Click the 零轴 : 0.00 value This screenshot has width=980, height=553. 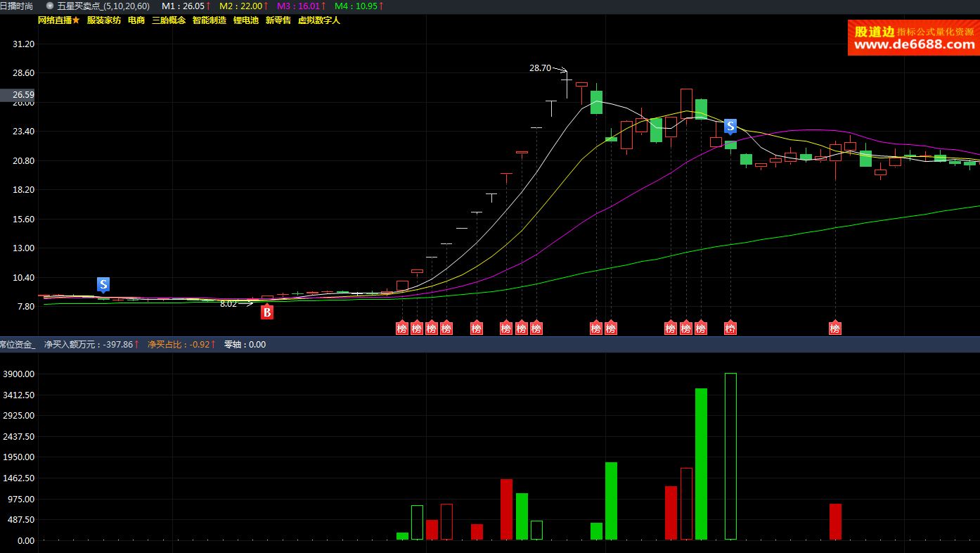(245, 345)
